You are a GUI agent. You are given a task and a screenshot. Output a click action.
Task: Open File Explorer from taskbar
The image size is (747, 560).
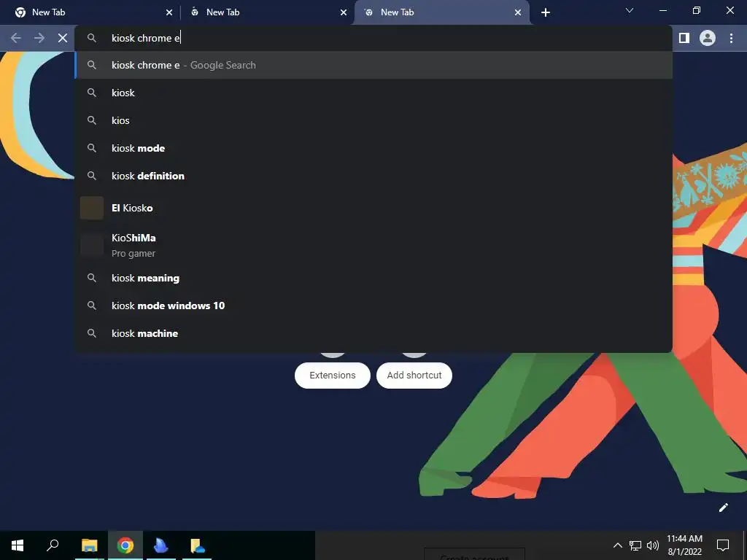tap(89, 545)
